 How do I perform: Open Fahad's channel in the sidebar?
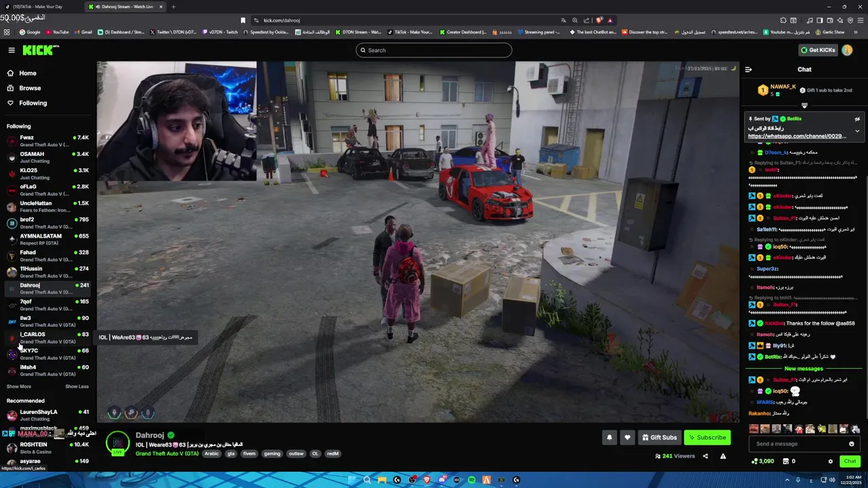[x=47, y=256]
